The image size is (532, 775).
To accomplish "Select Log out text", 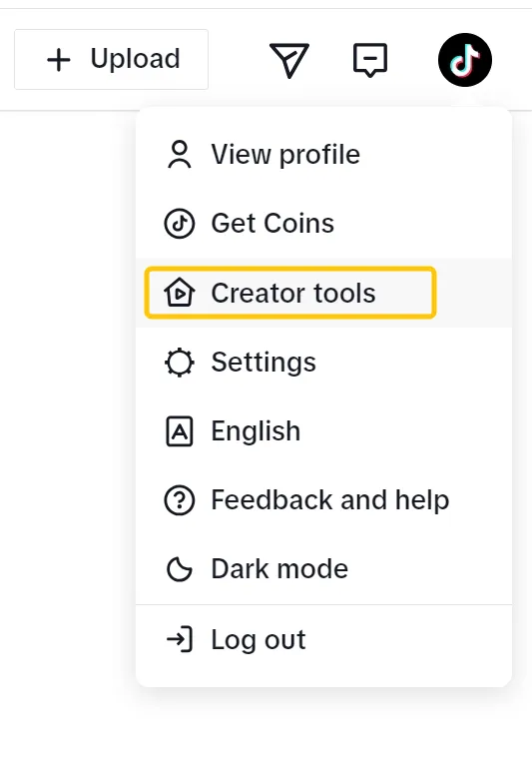I will (x=259, y=640).
